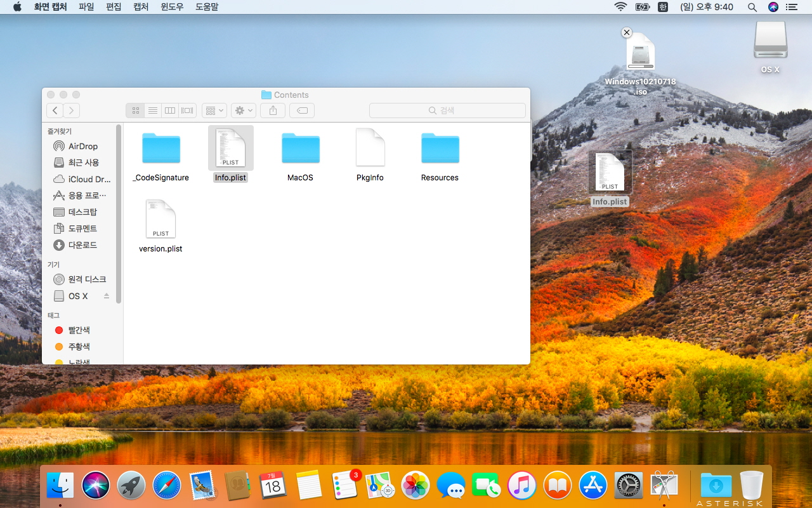Open the battery status menu

643,7
